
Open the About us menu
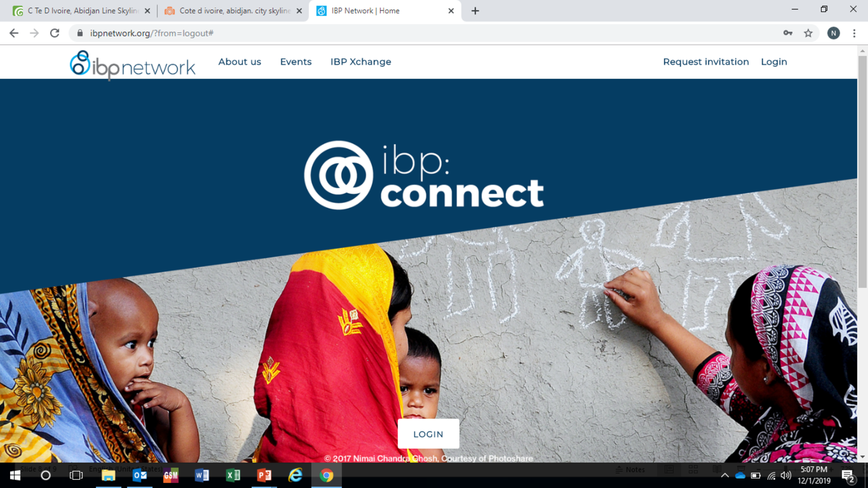[240, 62]
